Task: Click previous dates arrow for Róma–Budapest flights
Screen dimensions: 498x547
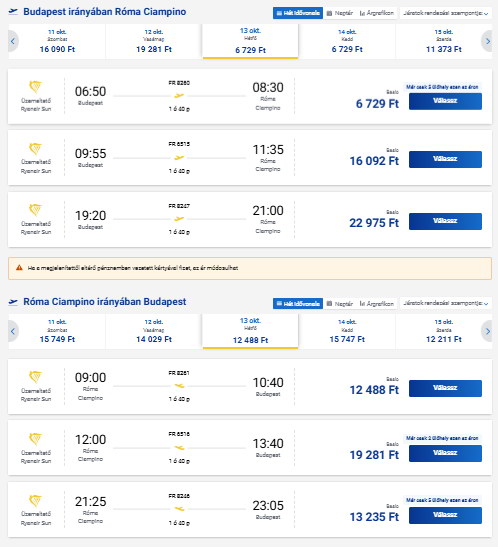Action: [x=13, y=331]
